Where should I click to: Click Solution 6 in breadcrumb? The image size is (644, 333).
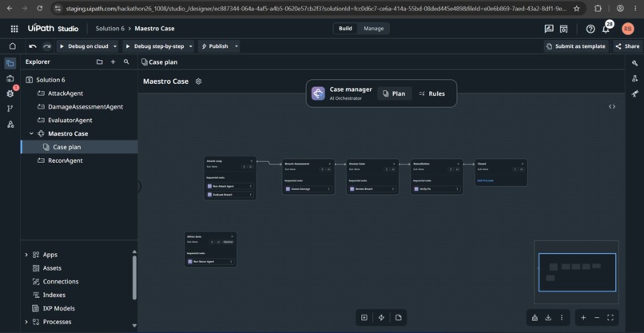109,29
